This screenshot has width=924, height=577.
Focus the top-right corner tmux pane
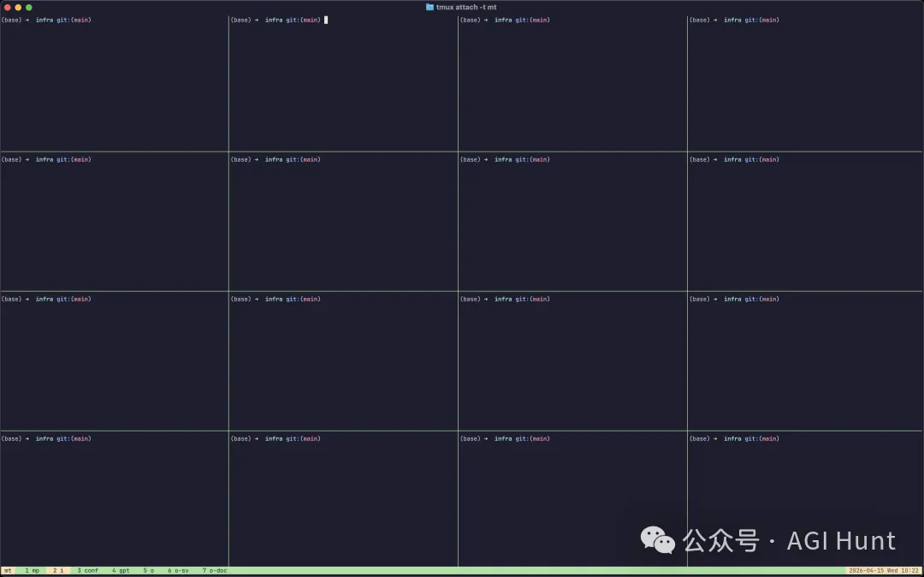click(805, 84)
